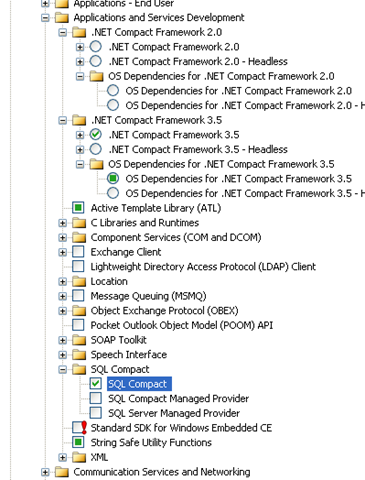Select .NET Compact Framework 2.0 - Headless radio option

[96, 61]
